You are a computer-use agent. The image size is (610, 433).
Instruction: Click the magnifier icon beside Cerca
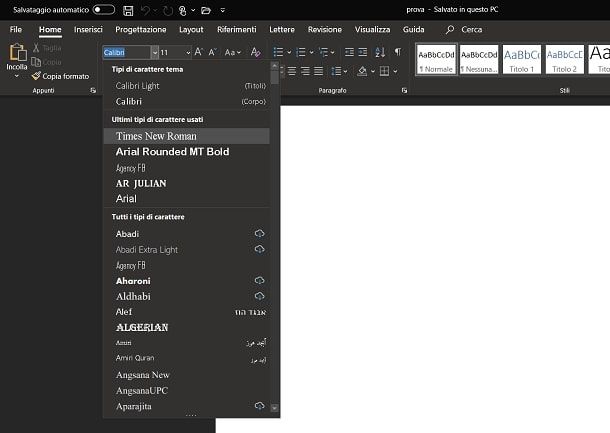pyautogui.click(x=450, y=30)
